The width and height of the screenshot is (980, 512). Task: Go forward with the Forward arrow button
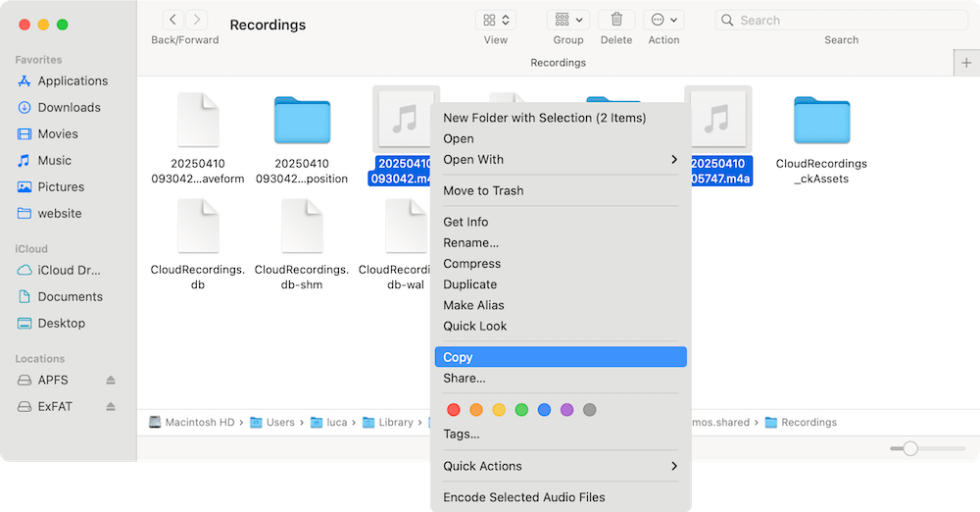click(x=196, y=20)
